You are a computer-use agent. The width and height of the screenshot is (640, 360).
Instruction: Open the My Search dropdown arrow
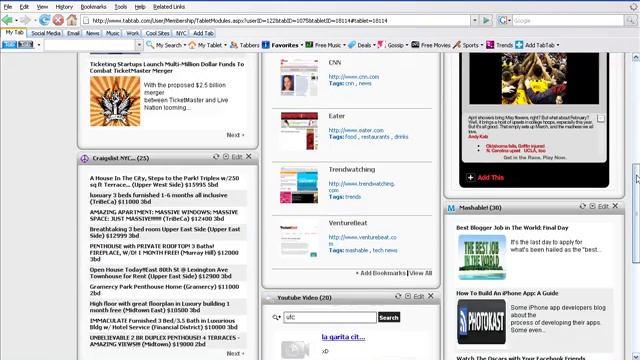184,45
